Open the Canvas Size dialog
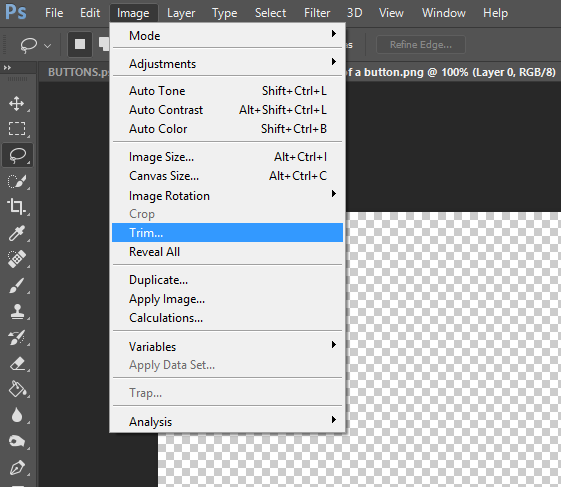Image resolution: width=561 pixels, height=487 pixels. coord(228,175)
